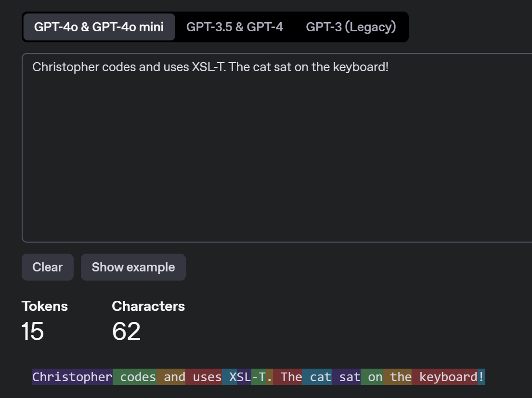Click the orange the token
Screen dimensions: 532x398
397,377
